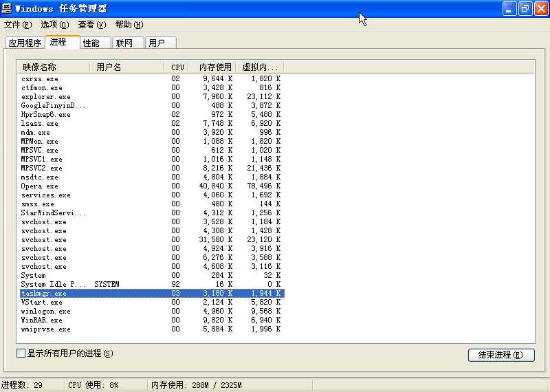
Task: Open the 联网 tab
Action: 128,43
